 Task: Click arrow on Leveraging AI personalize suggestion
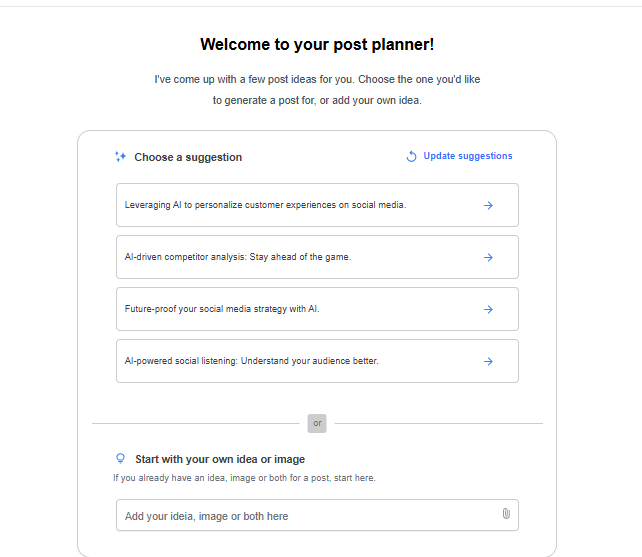coord(488,205)
